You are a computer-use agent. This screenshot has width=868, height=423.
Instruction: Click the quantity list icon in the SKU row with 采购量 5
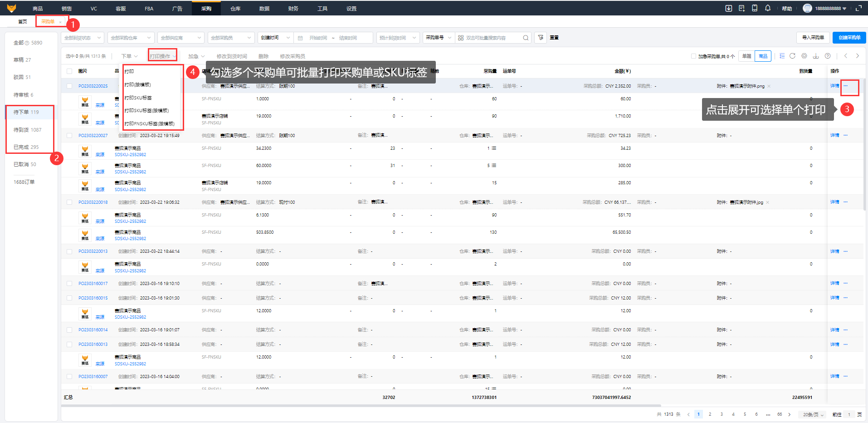point(494,166)
